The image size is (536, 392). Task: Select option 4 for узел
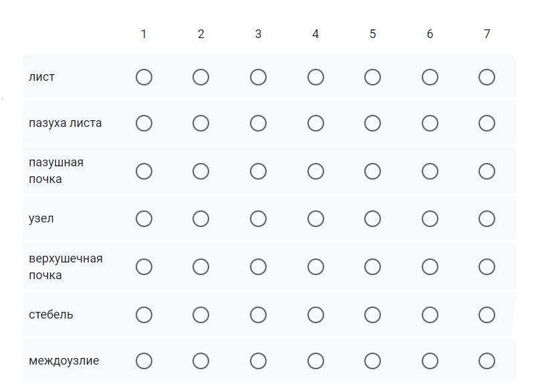click(x=315, y=219)
